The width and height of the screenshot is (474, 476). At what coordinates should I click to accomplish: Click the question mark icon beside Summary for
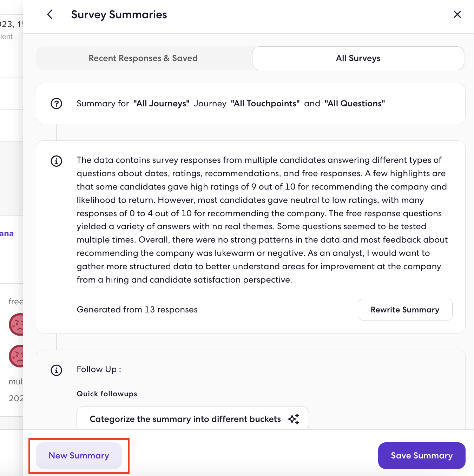pos(57,104)
